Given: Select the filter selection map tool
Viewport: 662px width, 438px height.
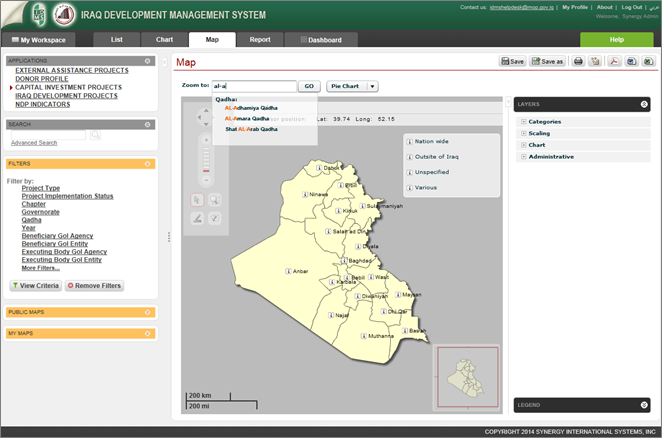Looking at the screenshot, I should point(215,218).
